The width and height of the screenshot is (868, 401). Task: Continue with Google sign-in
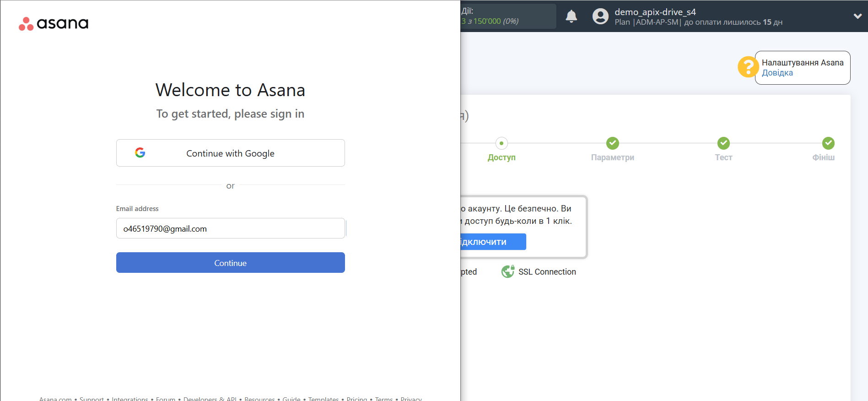tap(231, 153)
